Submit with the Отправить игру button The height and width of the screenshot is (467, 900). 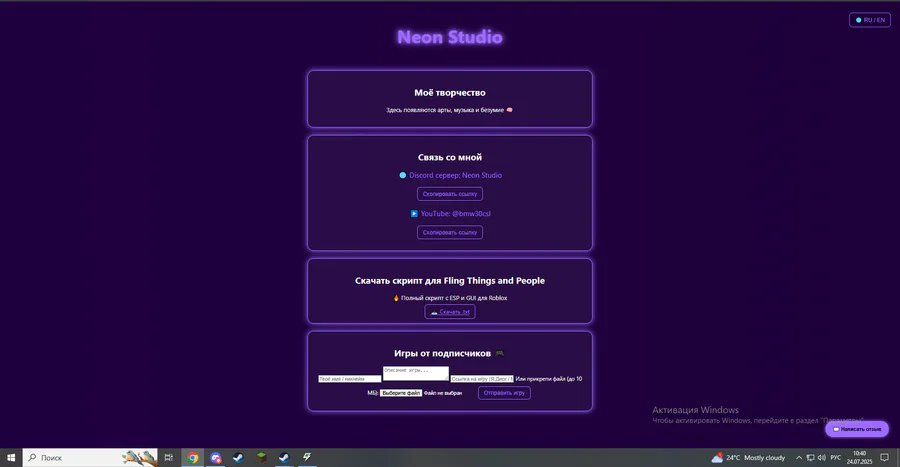504,393
